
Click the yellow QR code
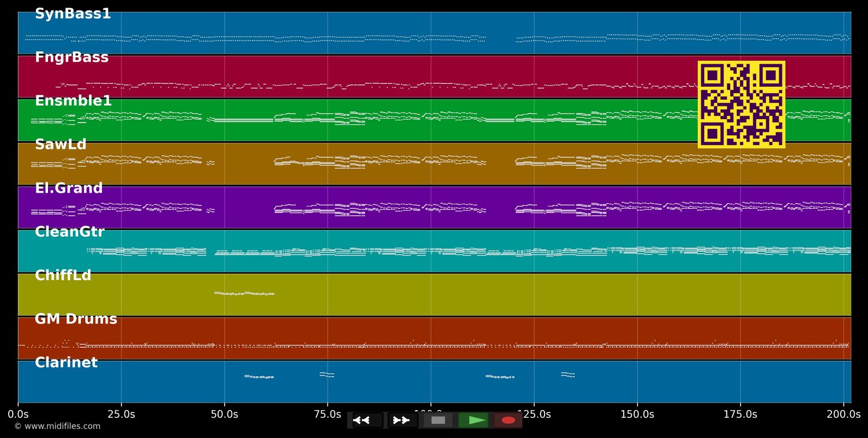click(741, 105)
